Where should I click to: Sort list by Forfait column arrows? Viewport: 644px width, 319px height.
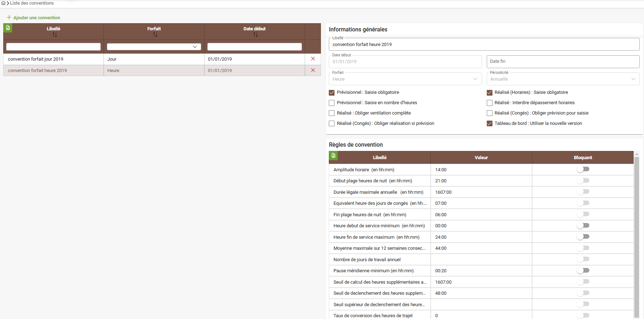point(155,35)
